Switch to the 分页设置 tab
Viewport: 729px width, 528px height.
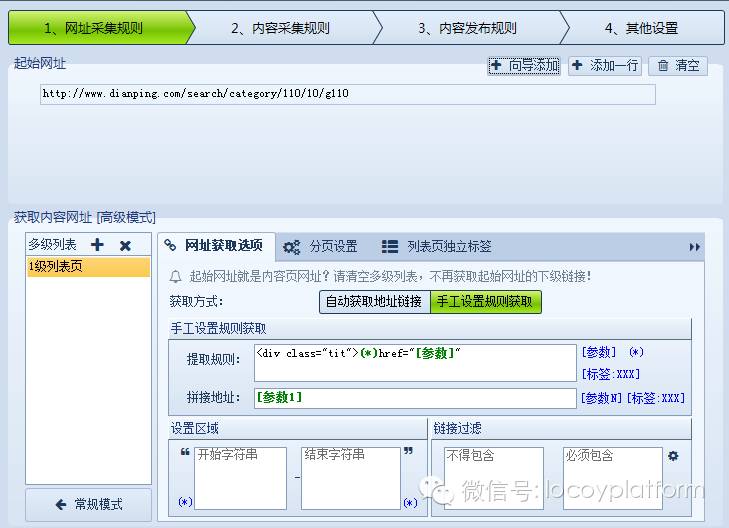click(320, 246)
